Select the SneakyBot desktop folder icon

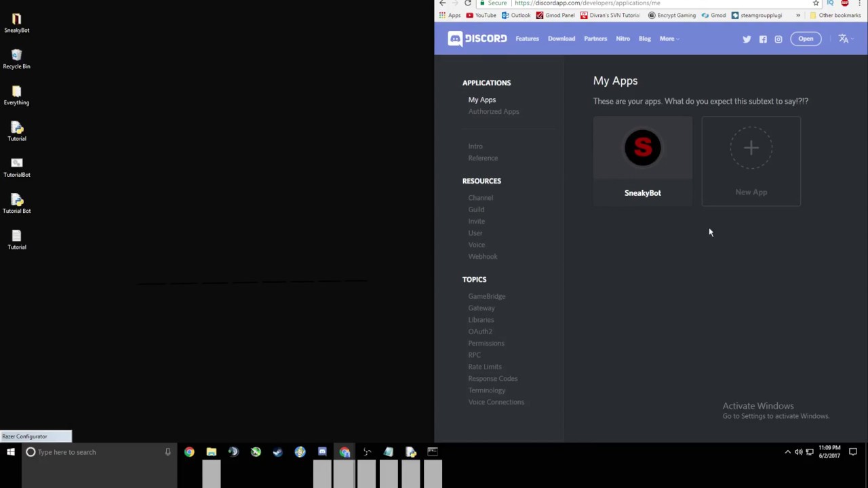tap(17, 23)
